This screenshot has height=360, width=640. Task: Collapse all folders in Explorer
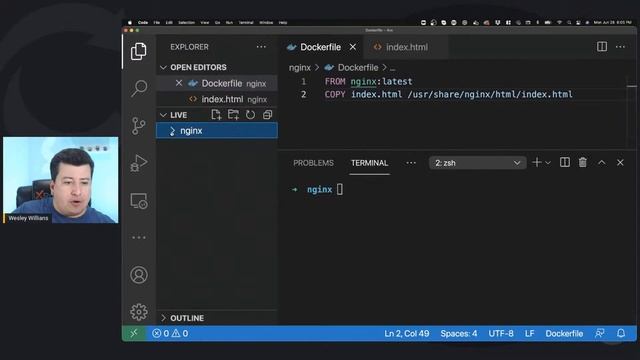(x=267, y=115)
